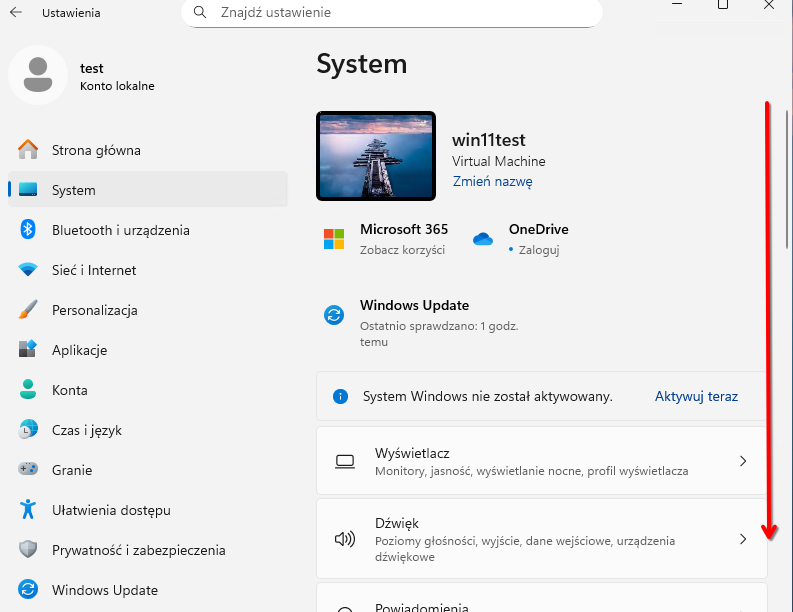This screenshot has width=793, height=612.
Task: Click the activation info icon
Action: pyautogui.click(x=340, y=397)
